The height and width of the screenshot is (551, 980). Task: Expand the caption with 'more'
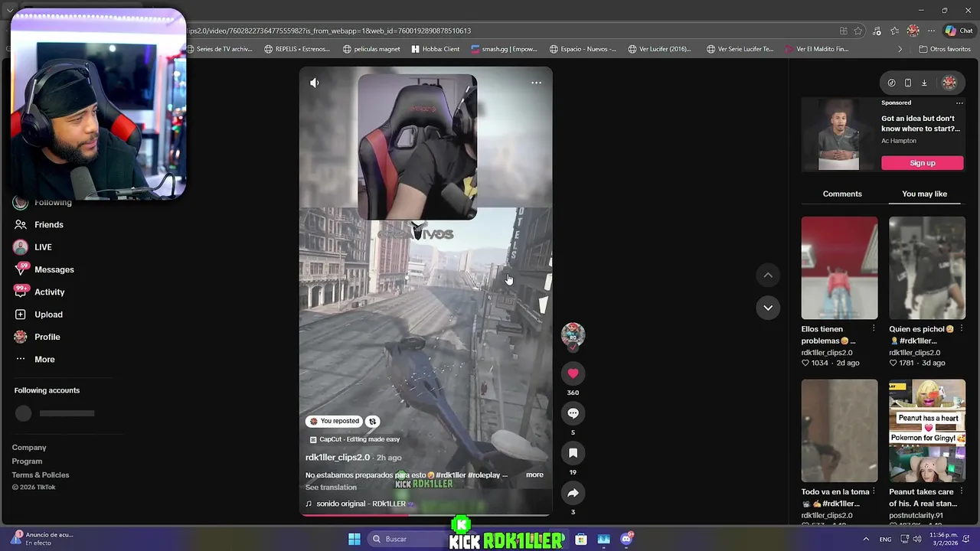coord(534,474)
